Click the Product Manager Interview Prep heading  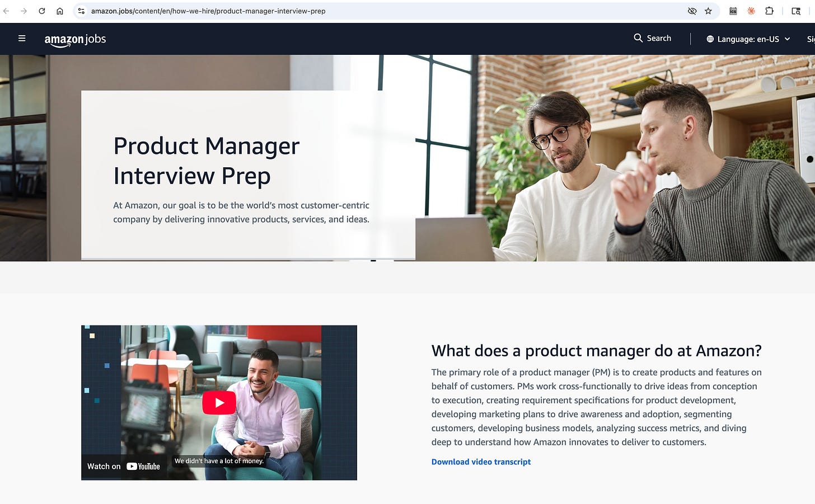[x=207, y=161]
